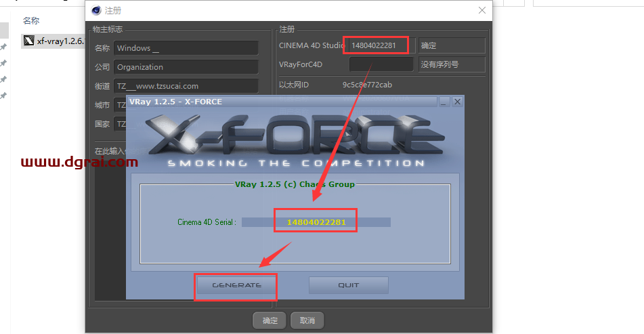Click the VRayForC4D label
The width and height of the screenshot is (644, 334).
pyautogui.click(x=301, y=64)
